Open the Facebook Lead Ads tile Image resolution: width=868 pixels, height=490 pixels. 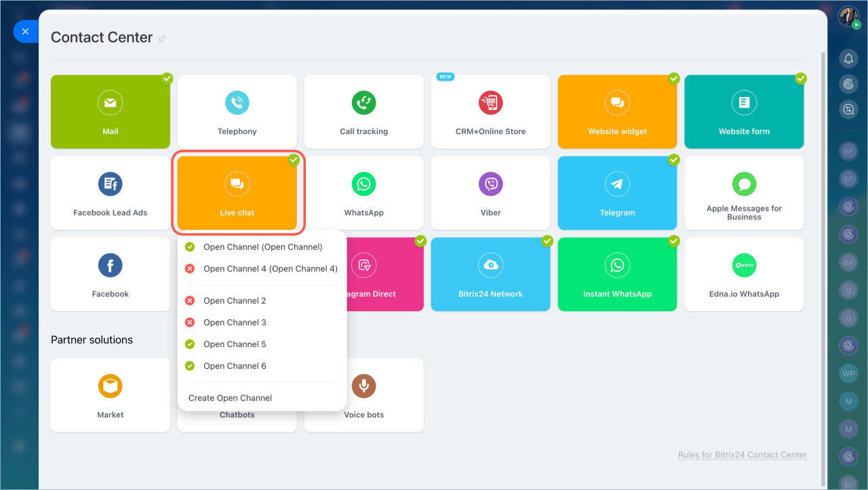click(x=110, y=193)
